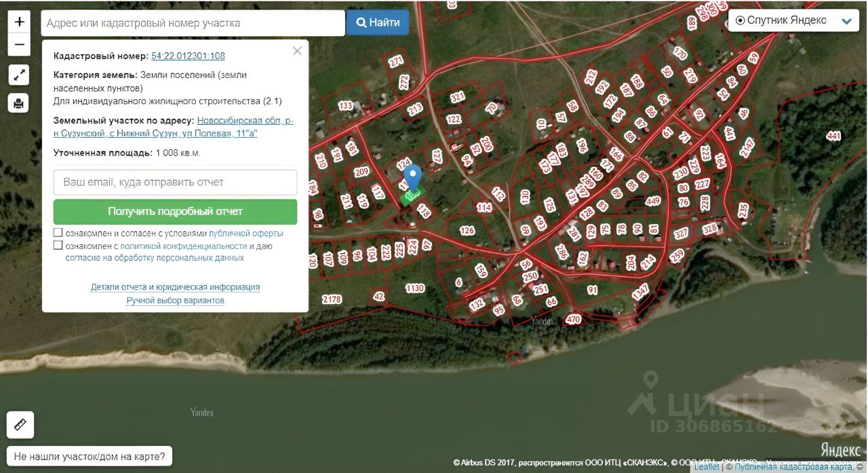The image size is (868, 473).
Task: Select parcel 449 on the map
Action: (653, 201)
